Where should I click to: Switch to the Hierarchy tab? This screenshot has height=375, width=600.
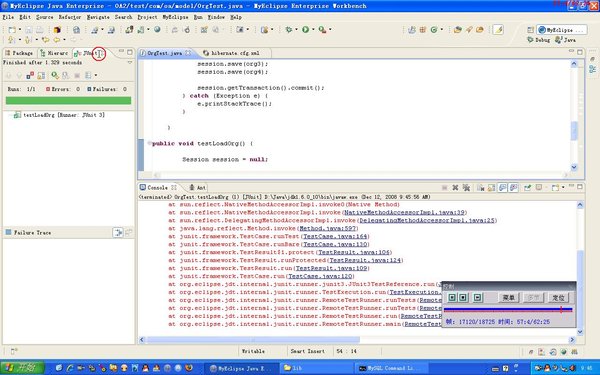click(54, 53)
